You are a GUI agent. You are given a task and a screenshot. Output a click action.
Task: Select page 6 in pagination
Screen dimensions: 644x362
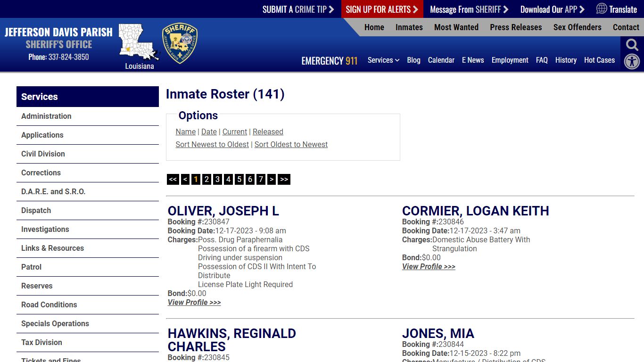250,179
